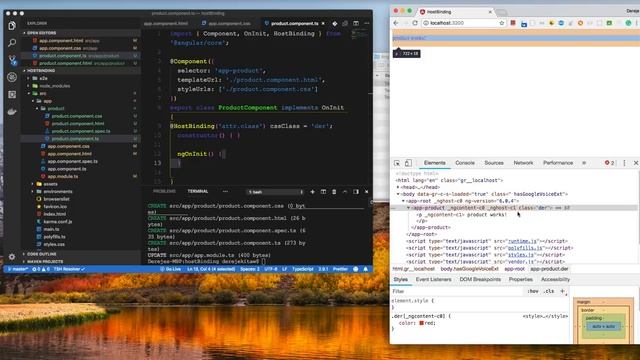Click the notifications bell in VS Code status bar
This screenshot has width=640, height=360.
[366, 269]
